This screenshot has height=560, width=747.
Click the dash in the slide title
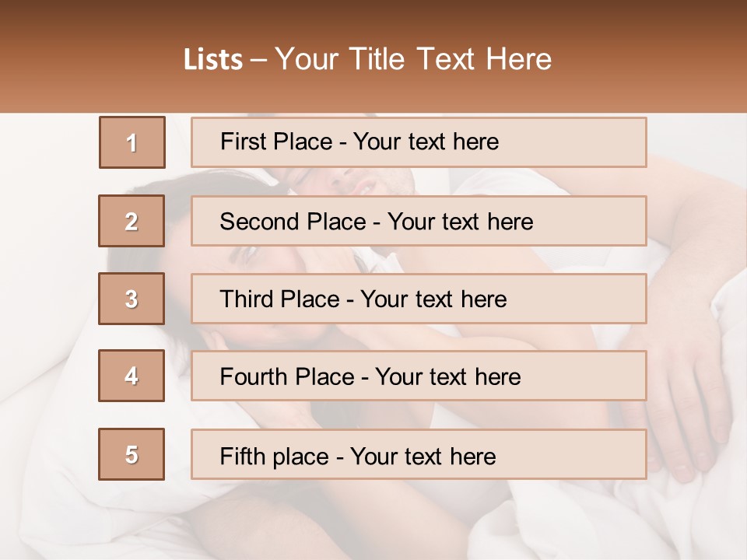[x=259, y=60]
